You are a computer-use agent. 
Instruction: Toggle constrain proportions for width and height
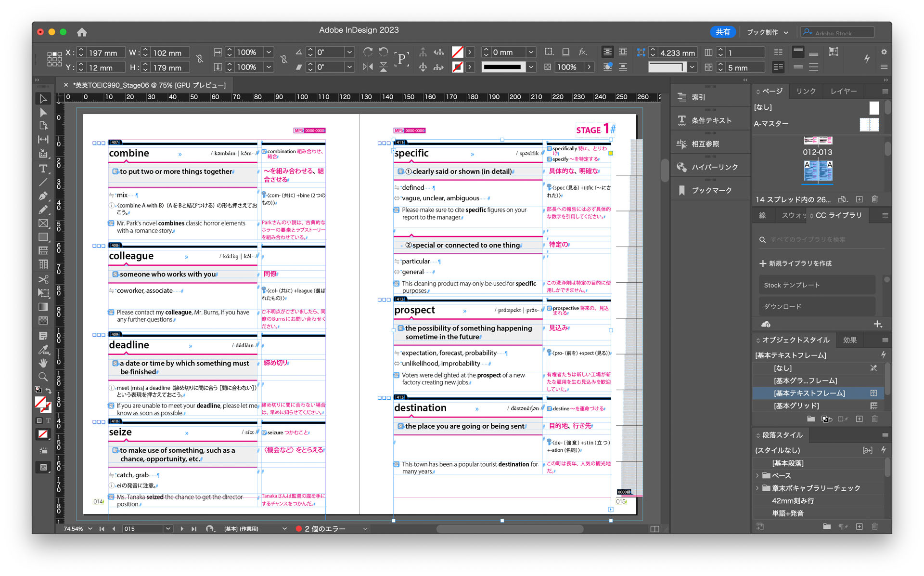coord(200,59)
